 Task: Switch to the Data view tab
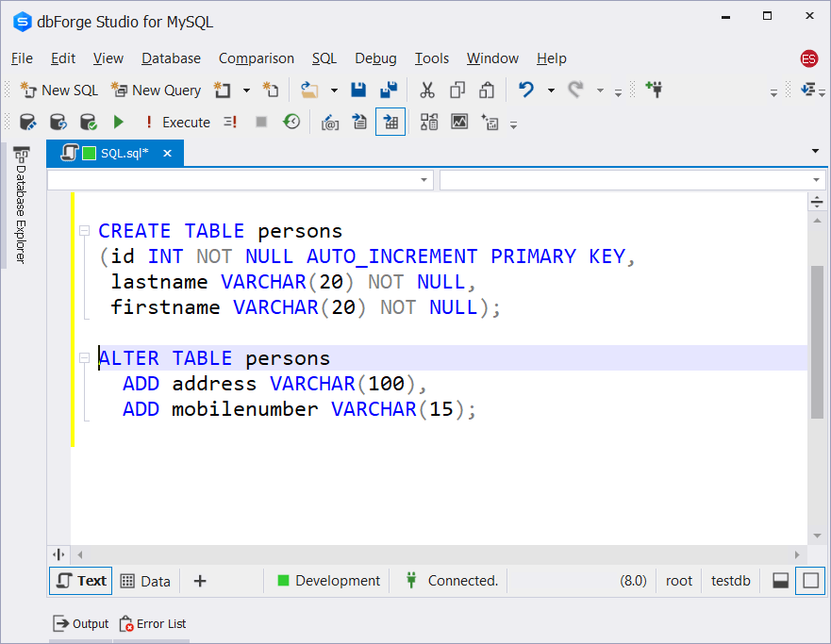pyautogui.click(x=146, y=581)
